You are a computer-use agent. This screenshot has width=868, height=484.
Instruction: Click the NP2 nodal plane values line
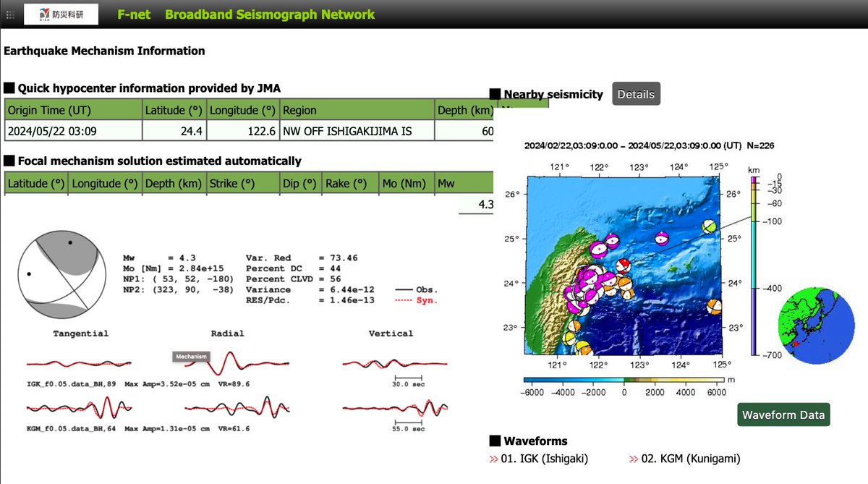coord(177,290)
